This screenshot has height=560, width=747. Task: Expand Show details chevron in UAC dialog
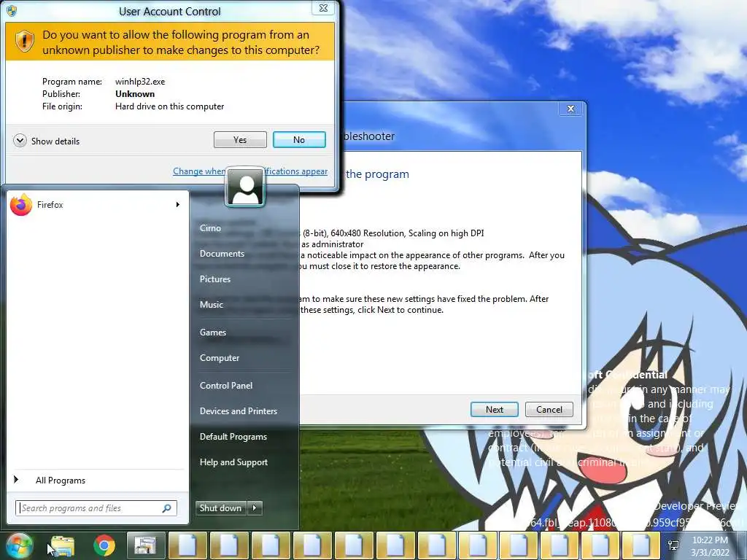coord(20,141)
